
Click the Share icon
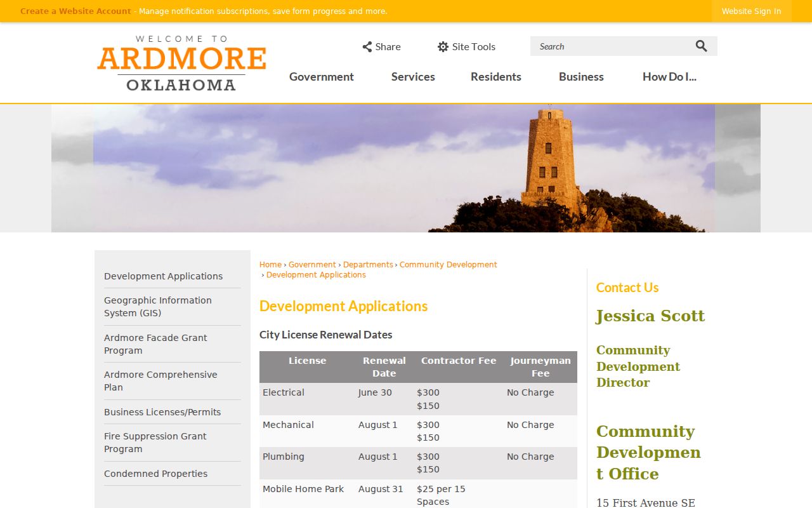pos(367,46)
